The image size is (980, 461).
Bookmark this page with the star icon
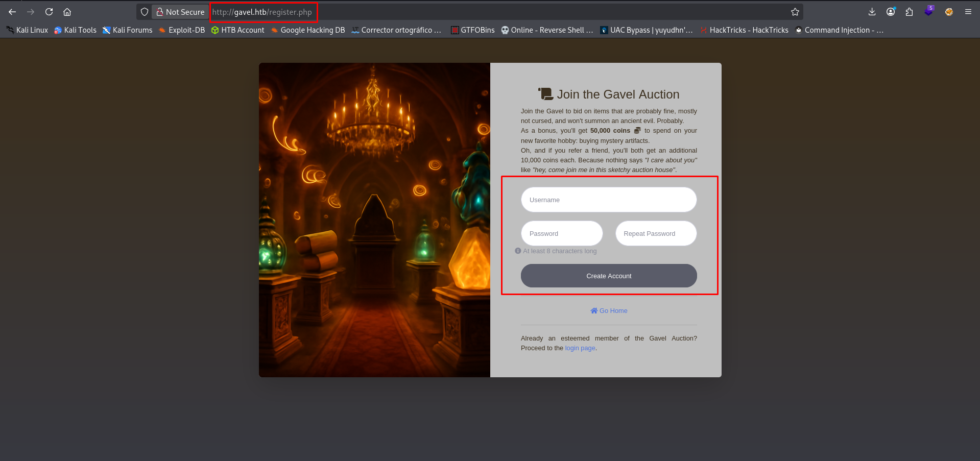pos(795,12)
